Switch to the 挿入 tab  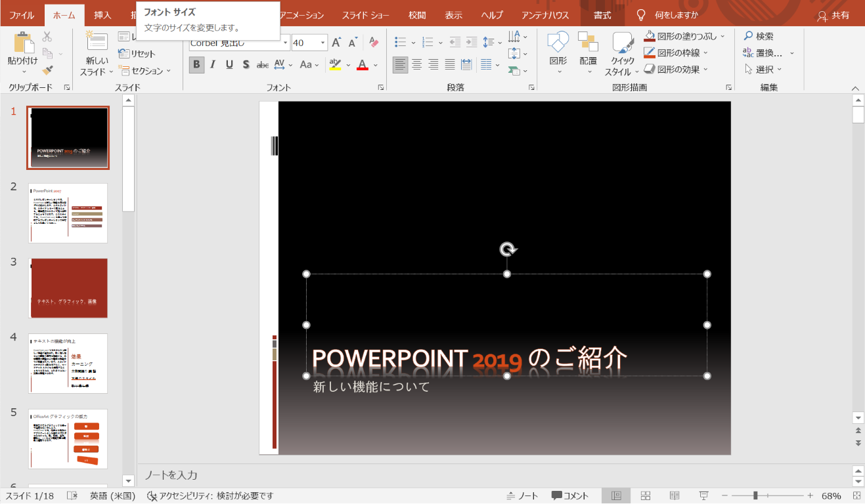pyautogui.click(x=102, y=14)
